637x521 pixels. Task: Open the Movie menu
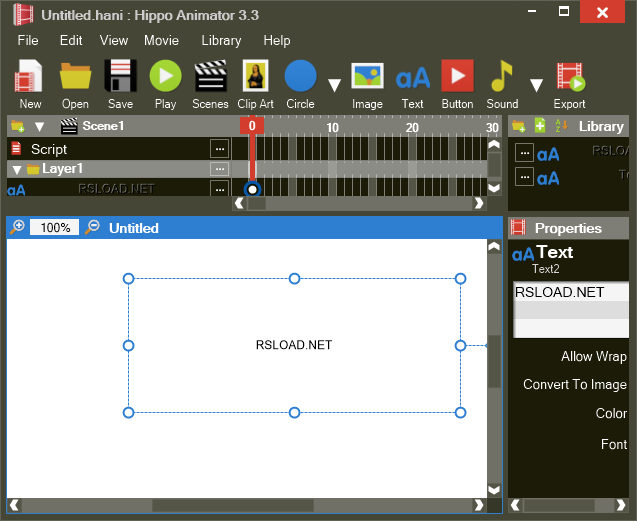click(161, 40)
